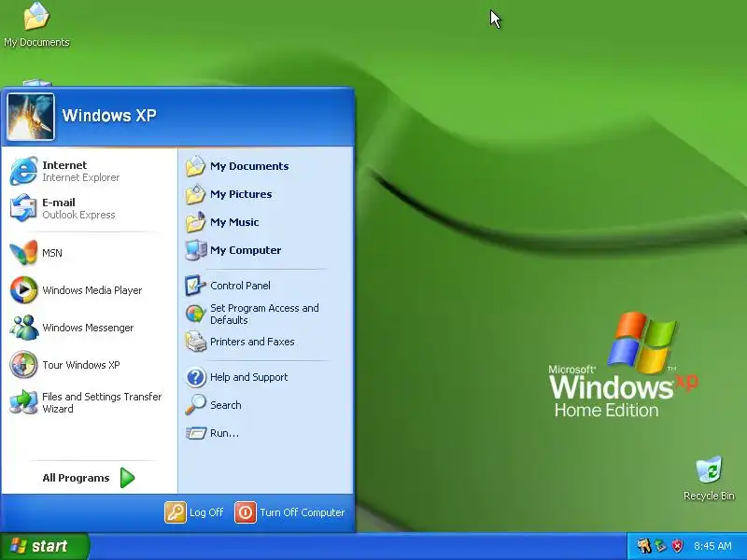Click the Help and Support text
The height and width of the screenshot is (560, 747).
coord(248,377)
